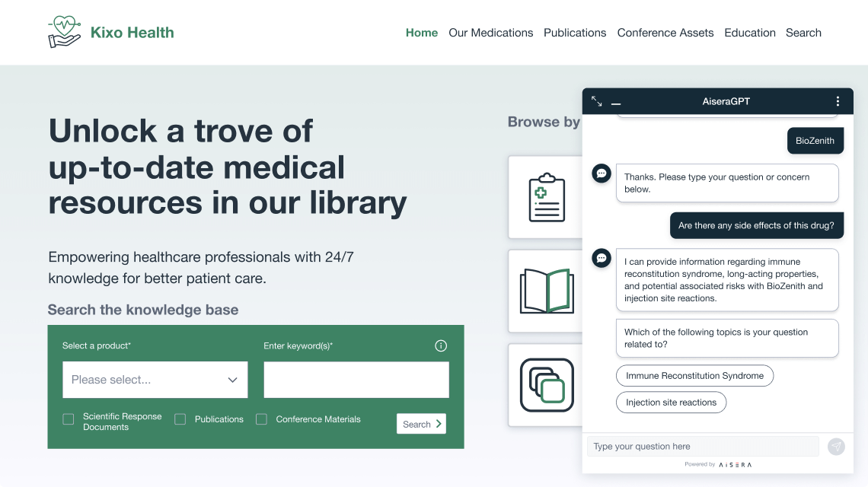Click the 'Empowering healthcare professionals' paragraph
The image size is (868, 487).
(201, 267)
